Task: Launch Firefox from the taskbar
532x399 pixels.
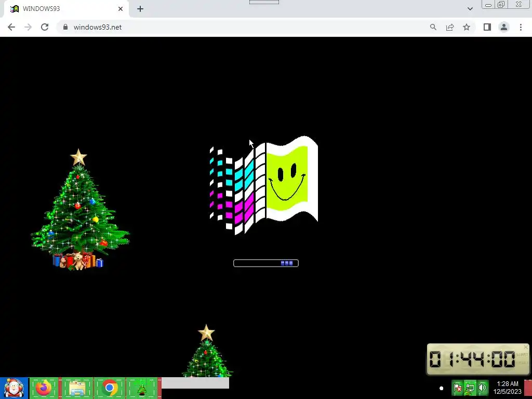Action: click(x=44, y=388)
